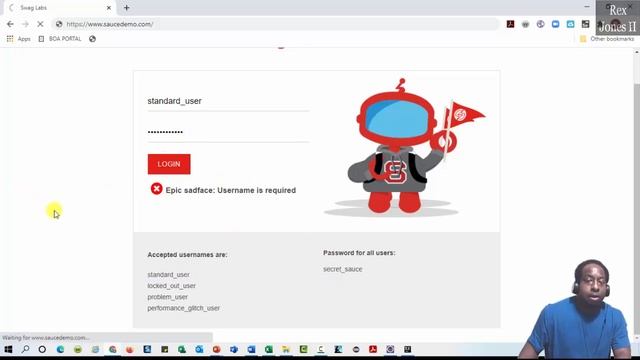This screenshot has height=360, width=640.
Task: Close the Swag Labs tab
Action: pos(109,8)
